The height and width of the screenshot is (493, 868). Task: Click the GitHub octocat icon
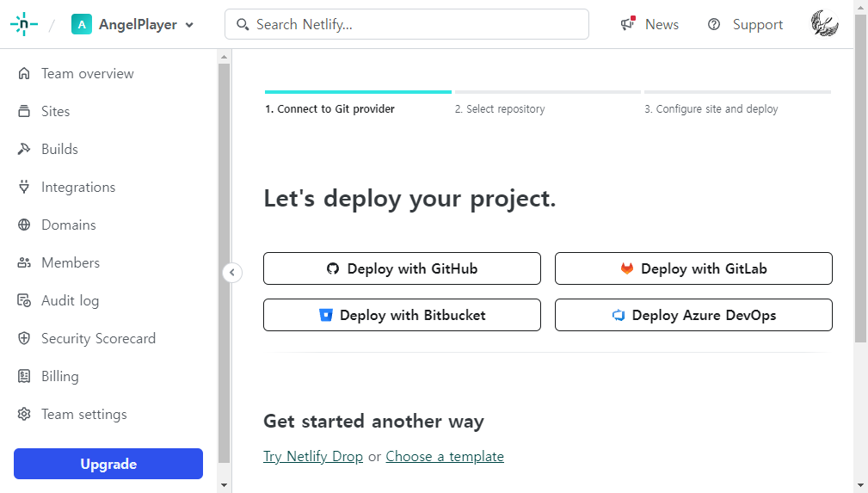[333, 268]
